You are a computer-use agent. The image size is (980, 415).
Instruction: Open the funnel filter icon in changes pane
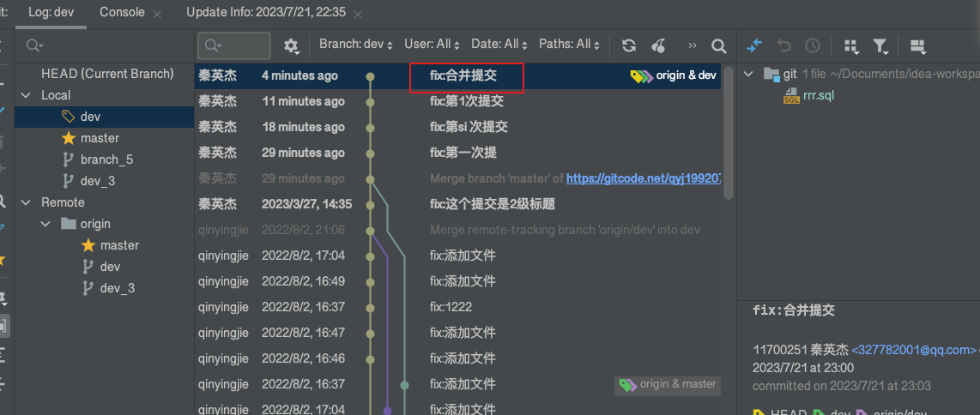pos(880,46)
